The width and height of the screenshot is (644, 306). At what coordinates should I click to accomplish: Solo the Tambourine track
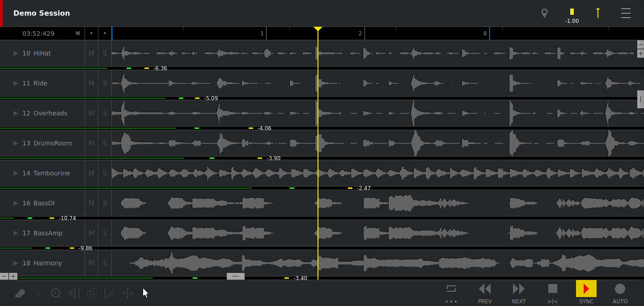(105, 173)
